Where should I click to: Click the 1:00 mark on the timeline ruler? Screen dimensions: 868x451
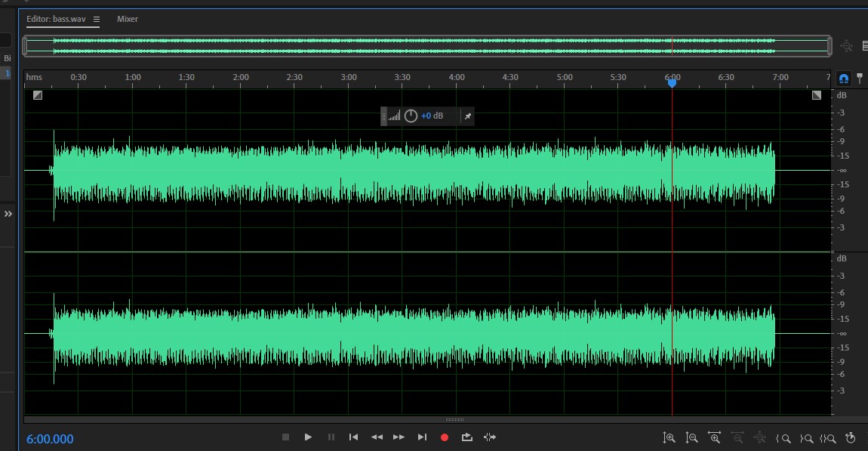tap(132, 77)
